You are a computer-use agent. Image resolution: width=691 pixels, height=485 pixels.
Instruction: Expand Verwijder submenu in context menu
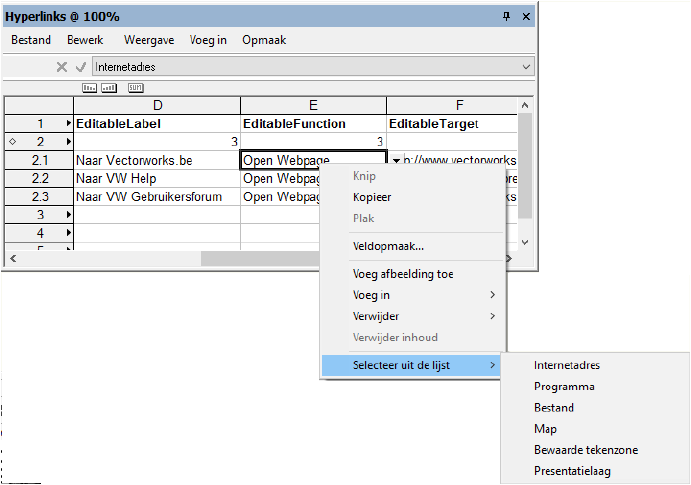click(413, 316)
